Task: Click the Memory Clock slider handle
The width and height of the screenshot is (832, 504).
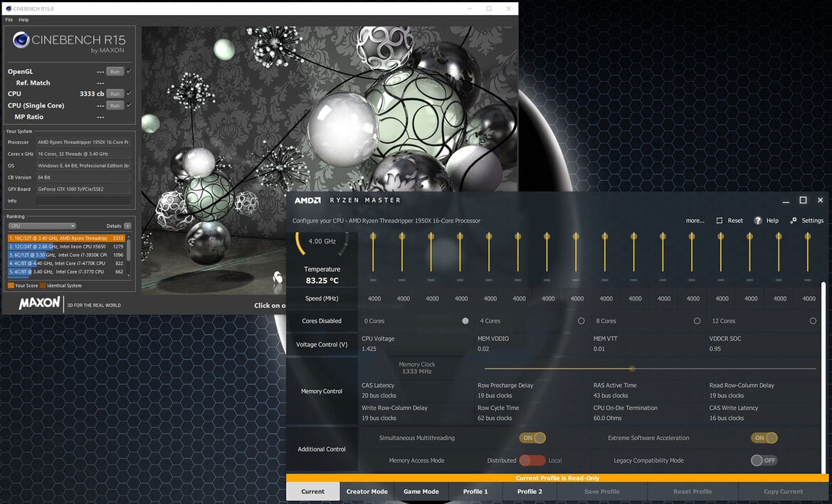Action: (632, 368)
